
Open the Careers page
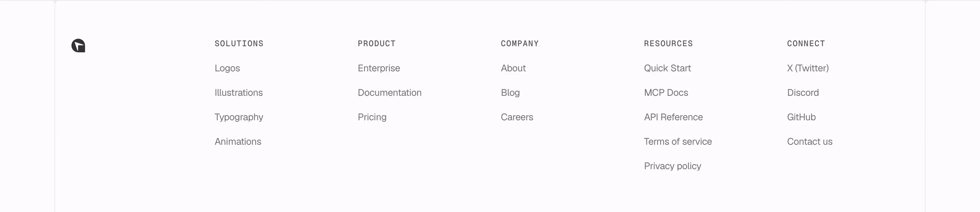point(517,118)
